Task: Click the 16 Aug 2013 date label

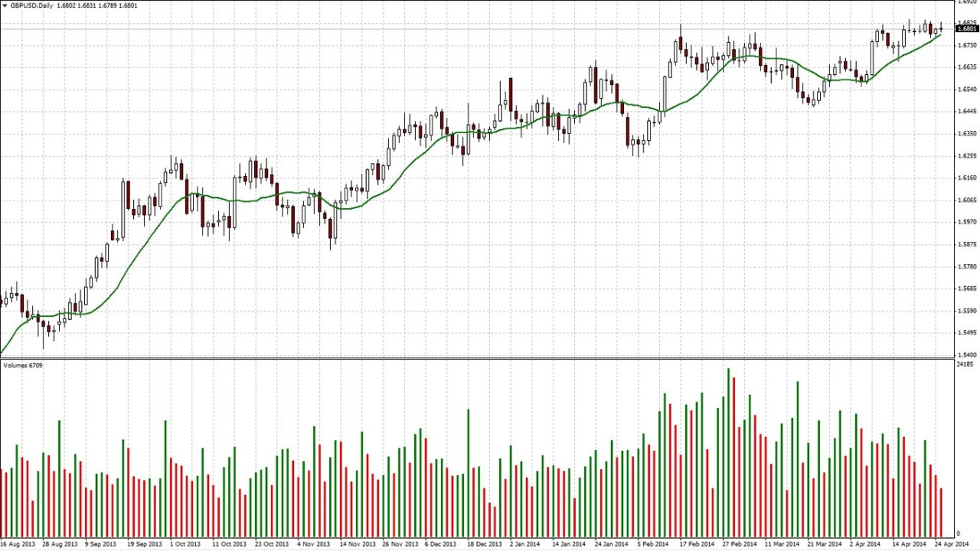Action: [x=18, y=544]
